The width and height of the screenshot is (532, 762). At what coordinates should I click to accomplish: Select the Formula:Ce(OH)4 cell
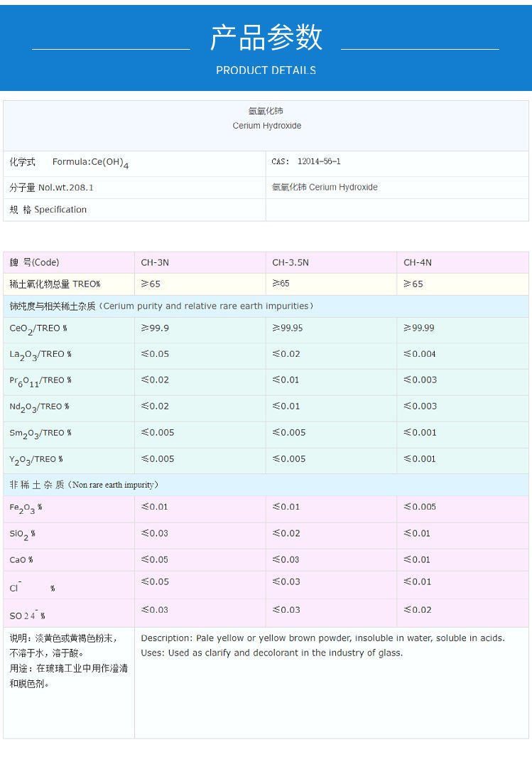(90, 163)
